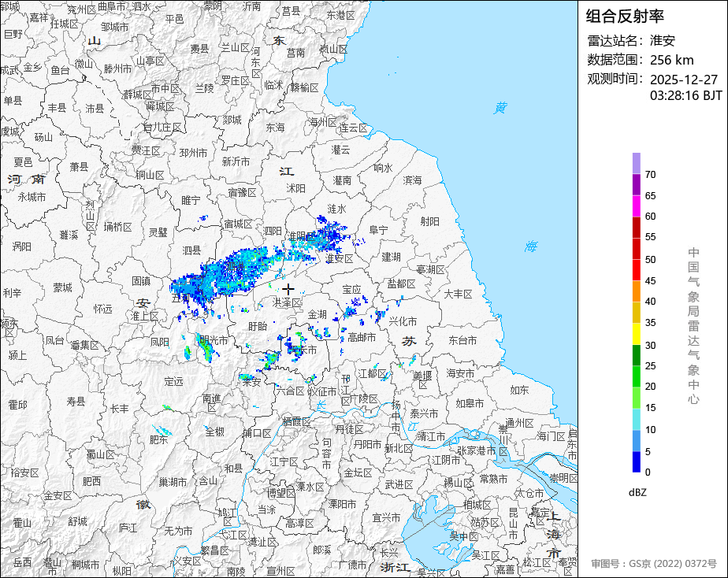Click the 盐都区 label on the map
Screen dimensions: 728x578
pos(401,283)
